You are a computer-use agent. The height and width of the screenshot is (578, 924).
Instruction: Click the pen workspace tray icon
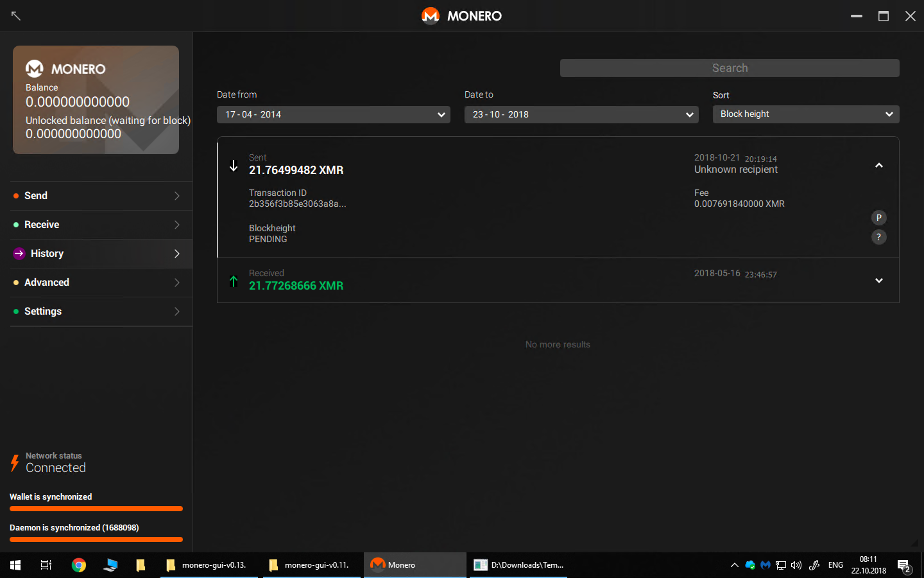[x=814, y=565]
